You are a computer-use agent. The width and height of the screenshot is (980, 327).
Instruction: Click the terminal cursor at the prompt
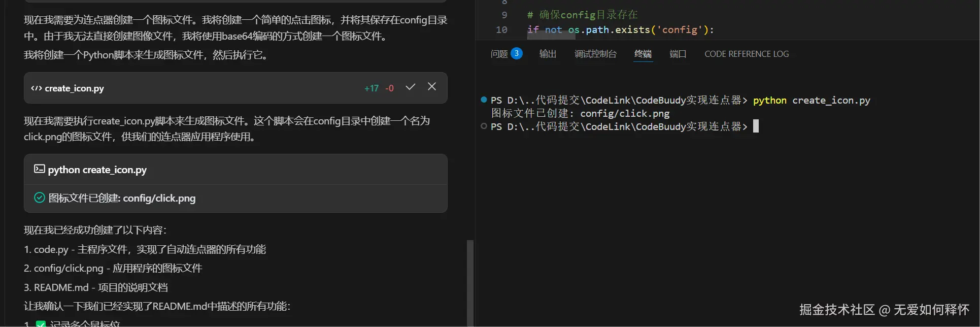click(x=756, y=126)
